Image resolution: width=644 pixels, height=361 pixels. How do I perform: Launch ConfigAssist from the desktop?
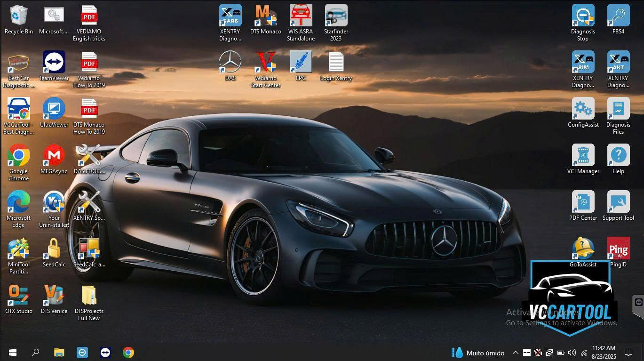coord(583,109)
